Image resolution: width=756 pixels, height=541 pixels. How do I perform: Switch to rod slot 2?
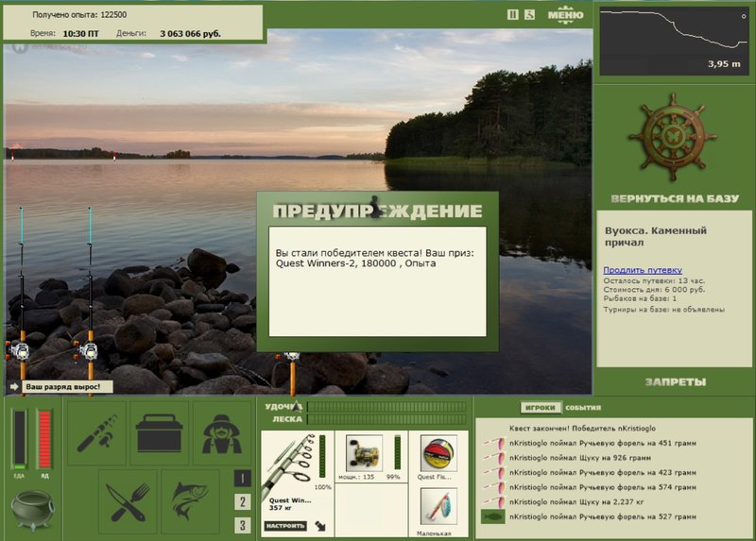click(243, 502)
